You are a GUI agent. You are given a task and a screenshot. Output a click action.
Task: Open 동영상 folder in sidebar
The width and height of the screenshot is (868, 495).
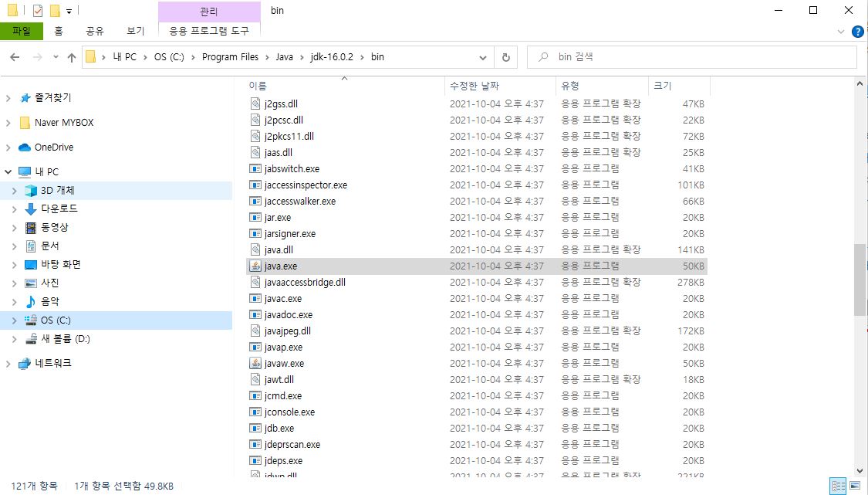click(54, 227)
